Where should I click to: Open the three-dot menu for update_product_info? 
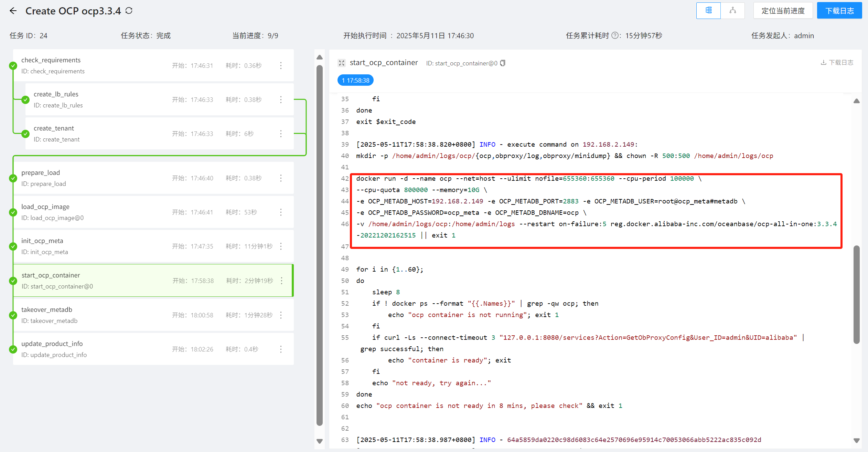pyautogui.click(x=281, y=349)
